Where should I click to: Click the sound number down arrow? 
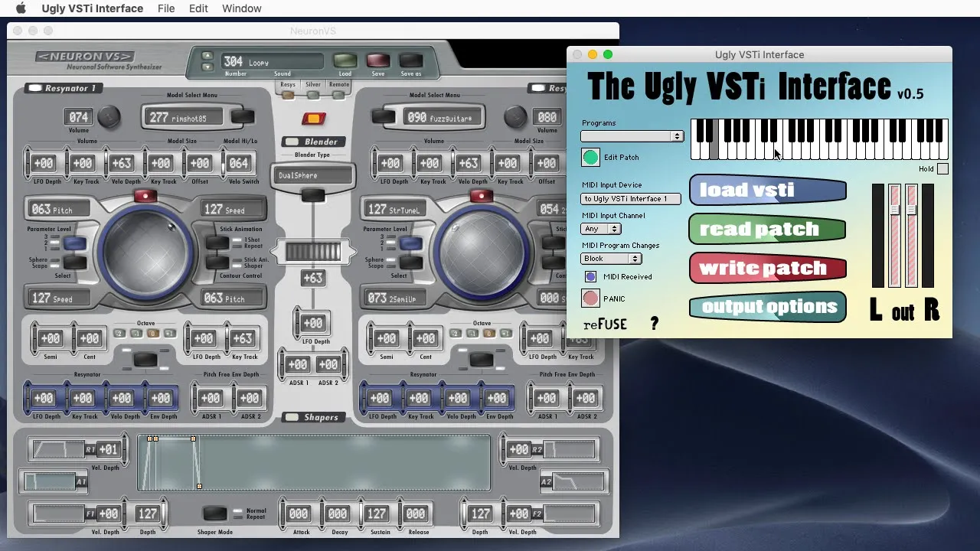pos(207,67)
